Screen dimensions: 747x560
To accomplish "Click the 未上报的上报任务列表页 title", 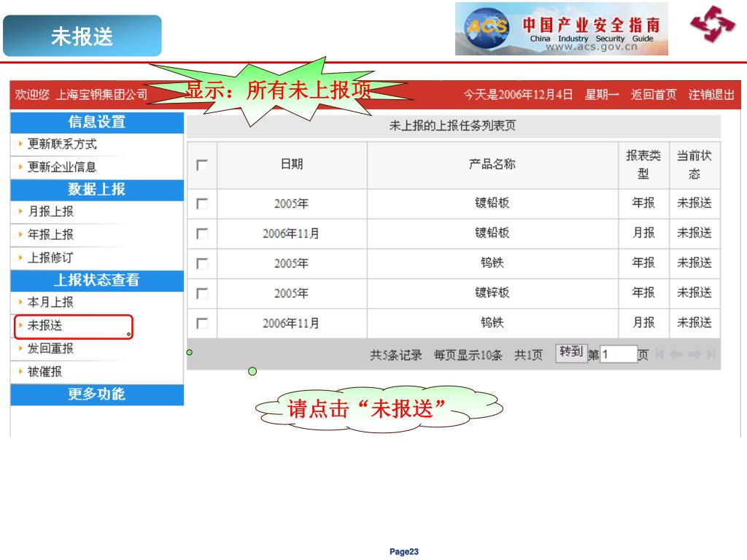I will coord(452,125).
